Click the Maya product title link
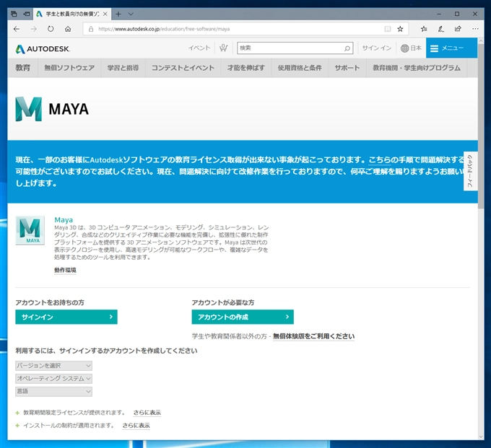The width and height of the screenshot is (491, 448). pos(64,220)
